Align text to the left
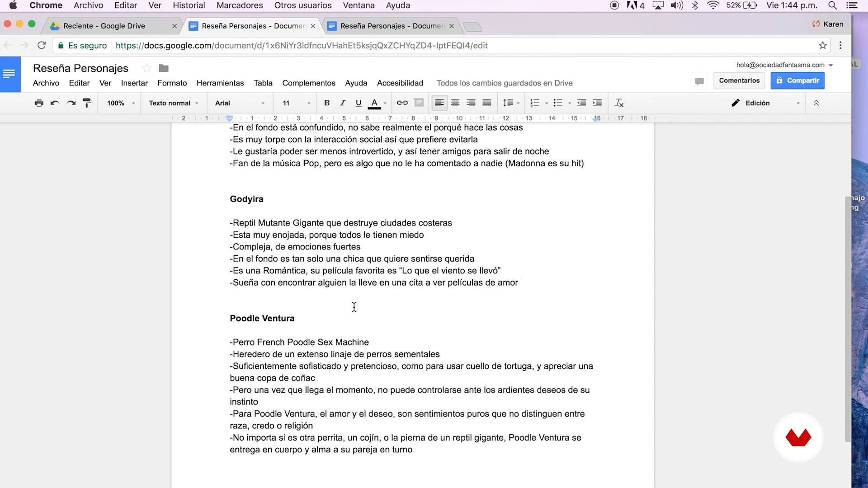868x488 pixels. 439,103
